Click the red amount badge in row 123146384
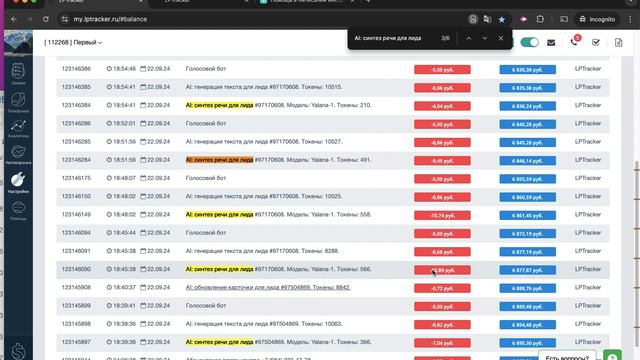 [x=442, y=106]
